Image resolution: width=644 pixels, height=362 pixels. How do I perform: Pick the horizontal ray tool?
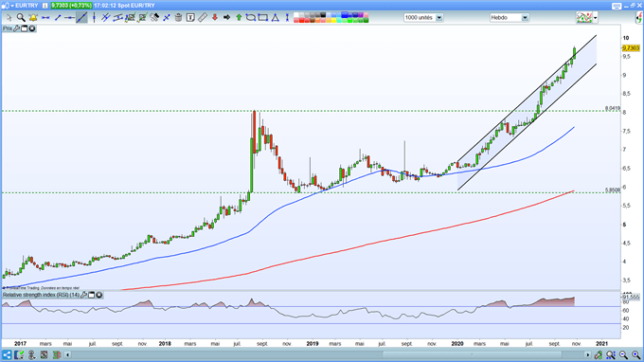tap(69, 18)
